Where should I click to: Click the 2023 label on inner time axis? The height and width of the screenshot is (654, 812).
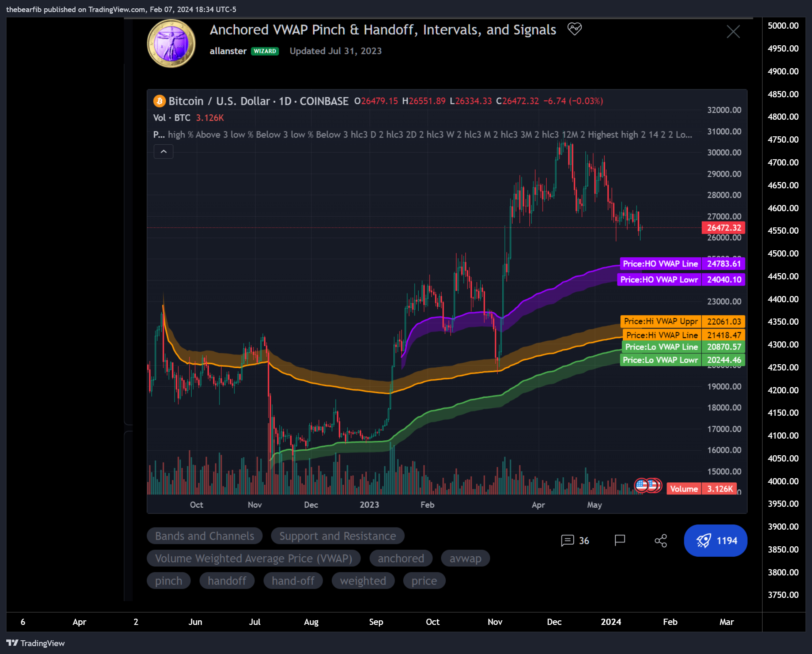369,505
